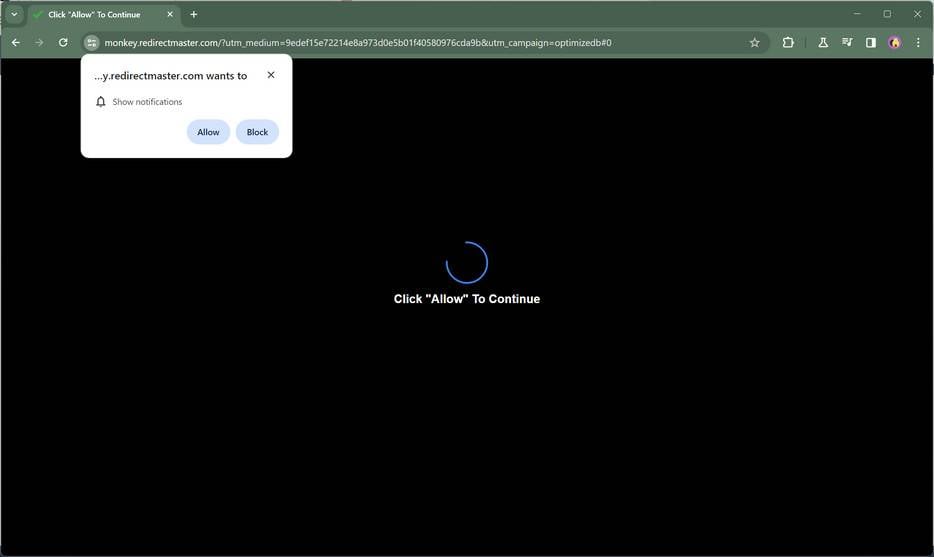Open media controls icon in toolbar
This screenshot has height=557, width=934.
pyautogui.click(x=847, y=42)
